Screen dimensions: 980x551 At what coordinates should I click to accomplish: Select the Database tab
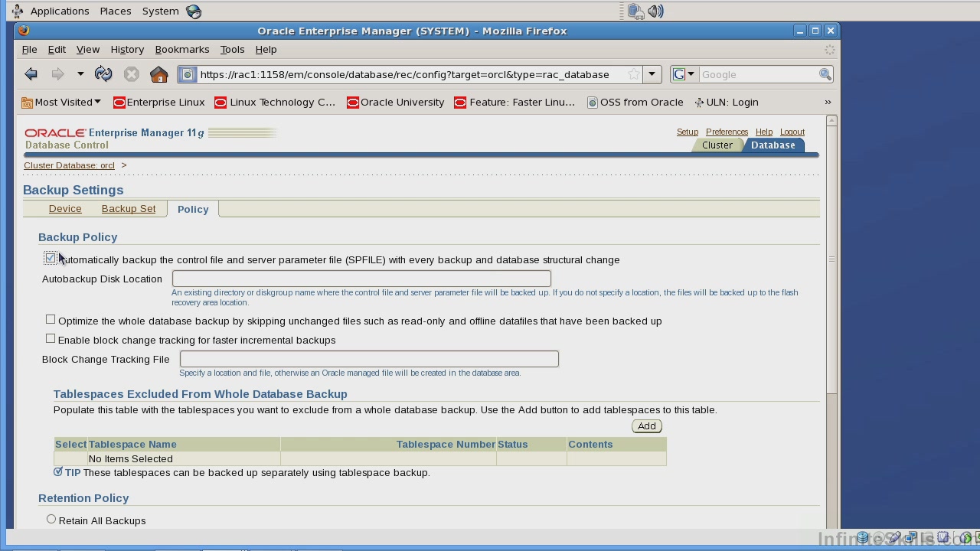pyautogui.click(x=773, y=145)
